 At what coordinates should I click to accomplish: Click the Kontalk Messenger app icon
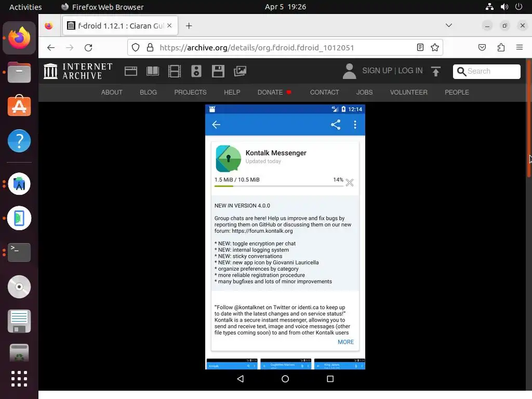[x=229, y=158]
